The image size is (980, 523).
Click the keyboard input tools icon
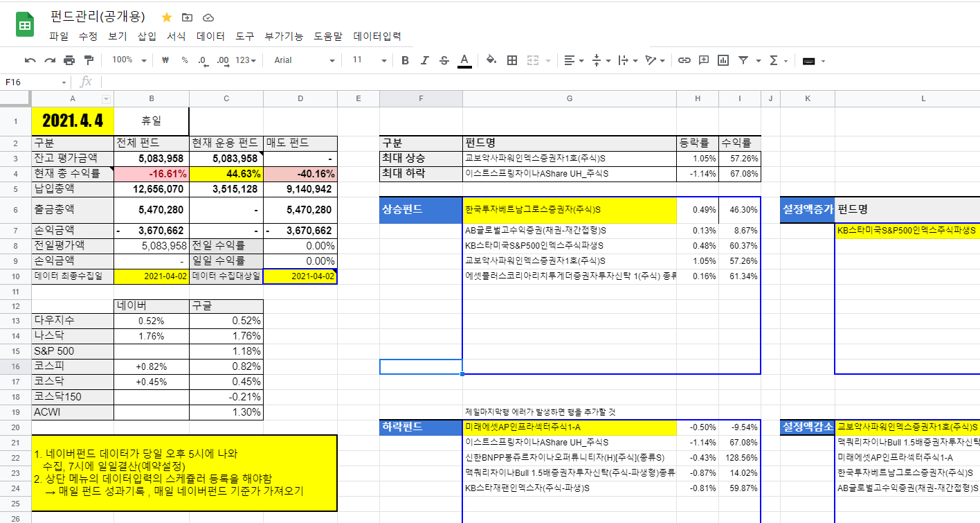pyautogui.click(x=808, y=61)
